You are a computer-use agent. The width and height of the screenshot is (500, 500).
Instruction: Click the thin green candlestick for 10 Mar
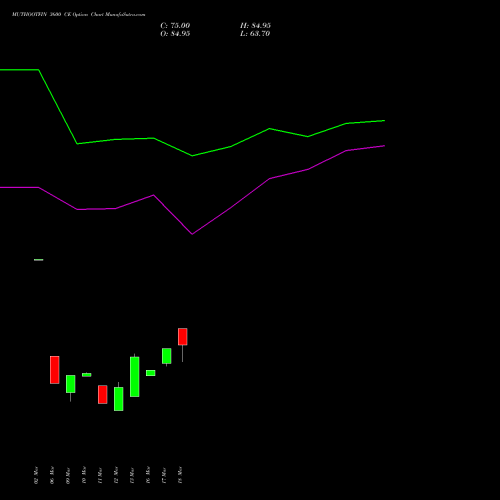click(x=87, y=375)
